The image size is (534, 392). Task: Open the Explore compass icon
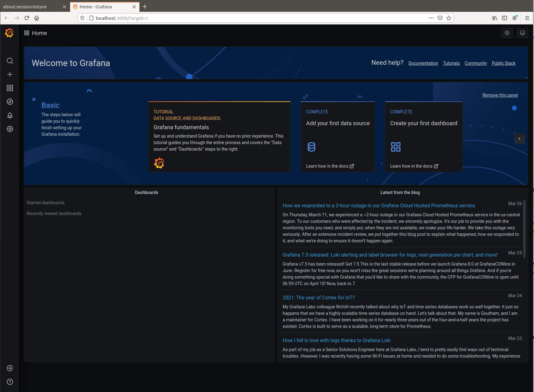(10, 102)
